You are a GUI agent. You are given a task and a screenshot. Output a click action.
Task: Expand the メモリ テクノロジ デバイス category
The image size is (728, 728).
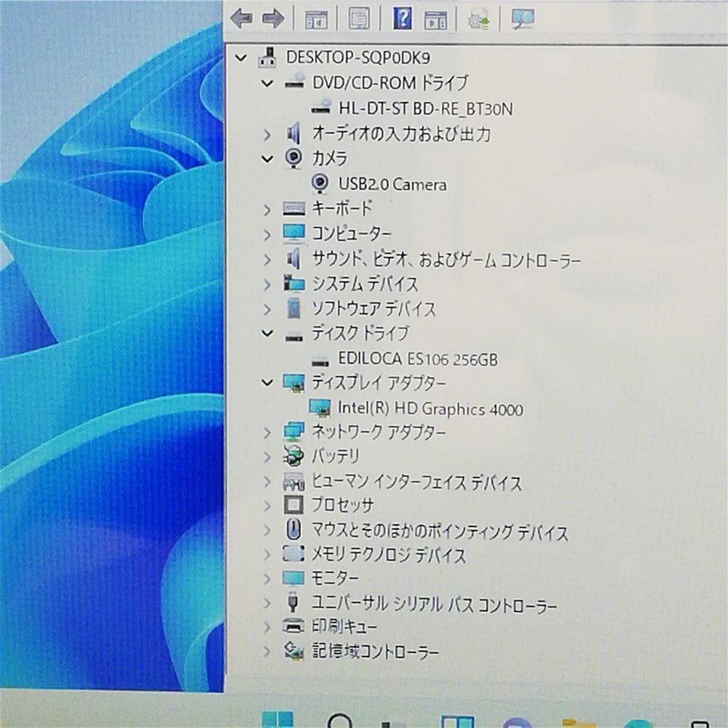267,554
